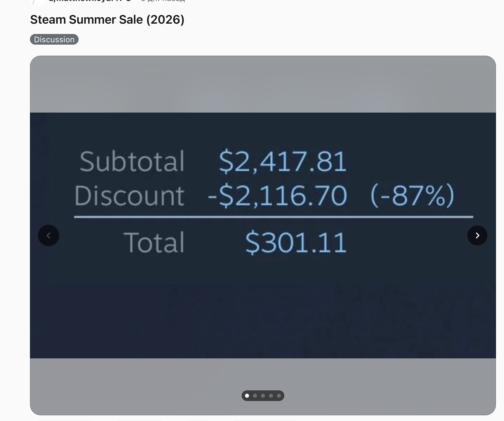Viewport: 504px width, 421px height.
Task: Jump to the fifth gallery dot
Action: pos(279,396)
